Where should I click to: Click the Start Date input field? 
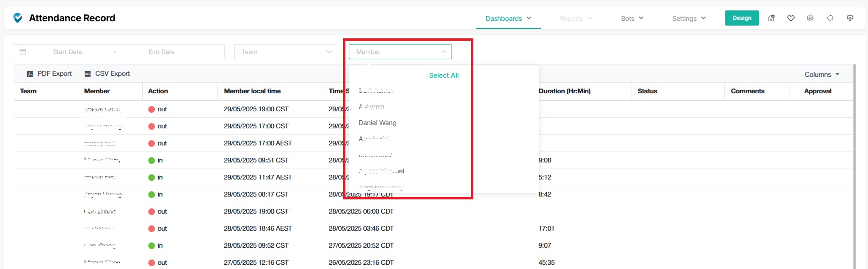pyautogui.click(x=67, y=52)
